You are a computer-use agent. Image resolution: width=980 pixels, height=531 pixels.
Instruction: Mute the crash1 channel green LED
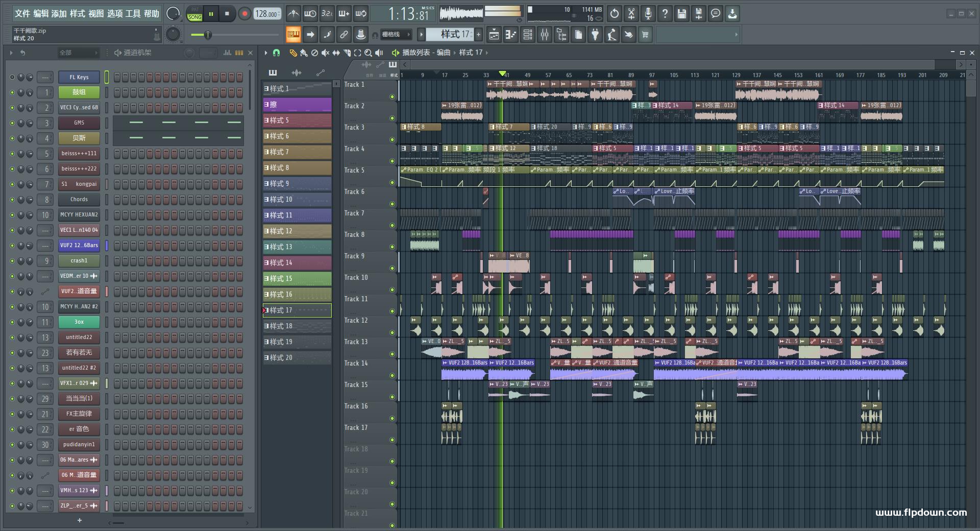coord(12,261)
